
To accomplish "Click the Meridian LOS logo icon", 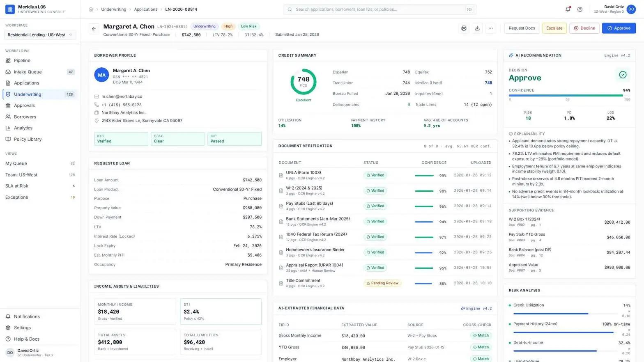I will click(x=10, y=9).
